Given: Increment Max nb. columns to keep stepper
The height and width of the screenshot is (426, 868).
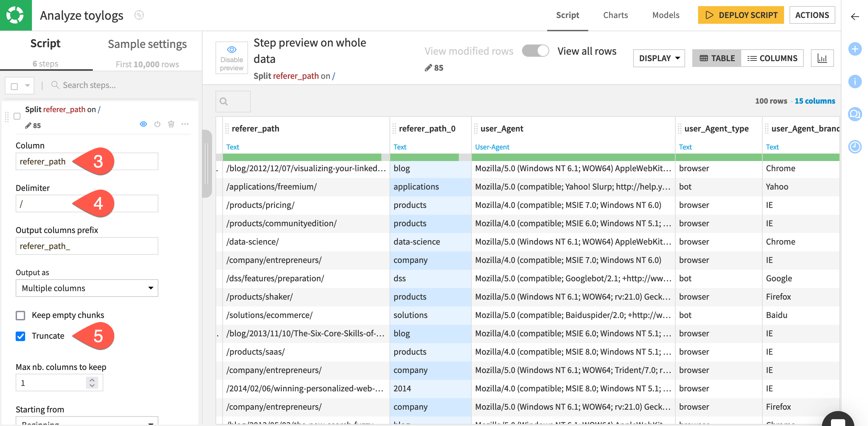Looking at the screenshot, I should point(91,380).
